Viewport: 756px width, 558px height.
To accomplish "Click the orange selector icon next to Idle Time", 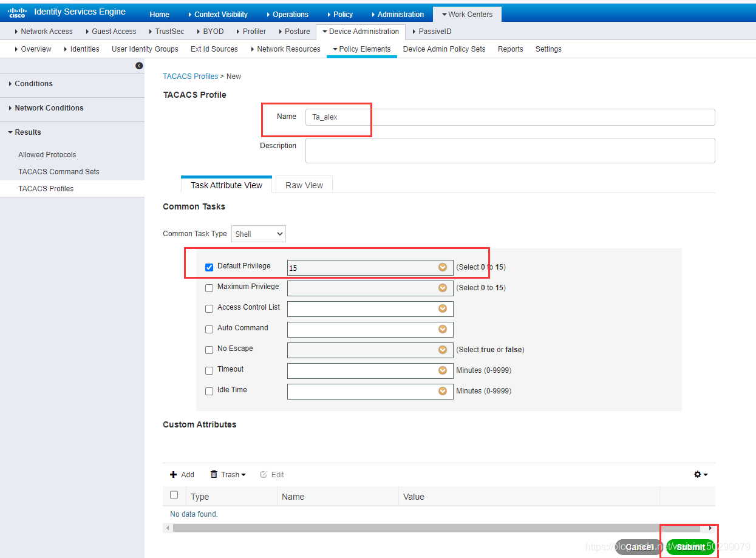I will click(443, 391).
